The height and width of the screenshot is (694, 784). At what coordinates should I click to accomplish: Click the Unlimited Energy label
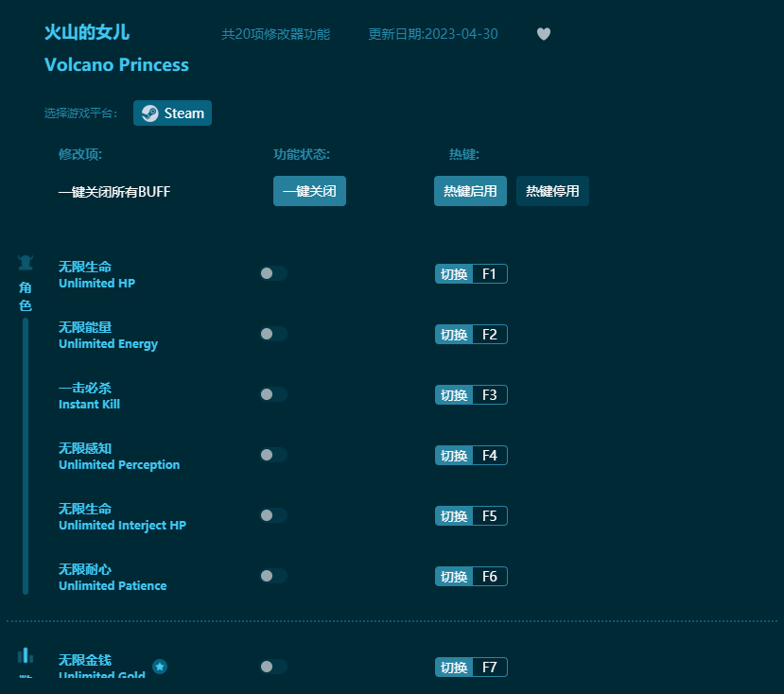click(x=108, y=344)
